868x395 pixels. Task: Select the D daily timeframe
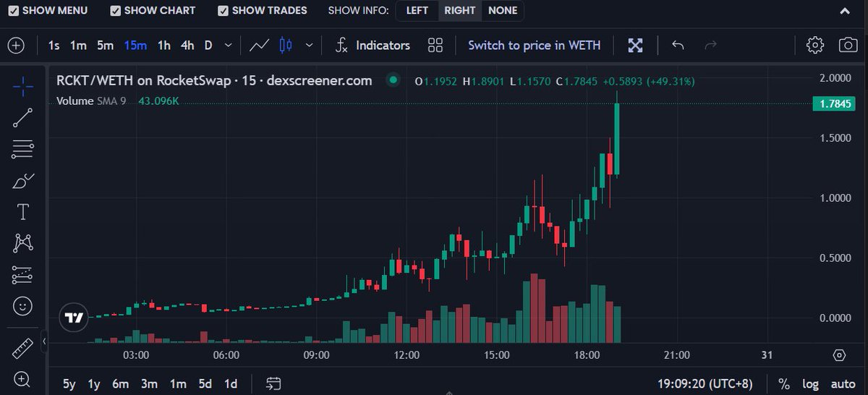pyautogui.click(x=208, y=46)
